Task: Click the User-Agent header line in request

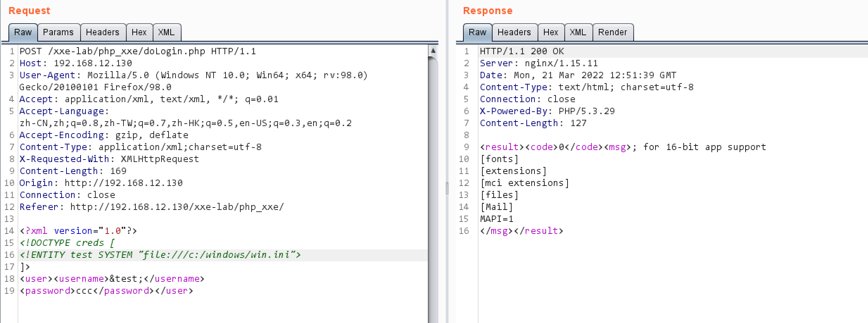Action: (x=194, y=75)
